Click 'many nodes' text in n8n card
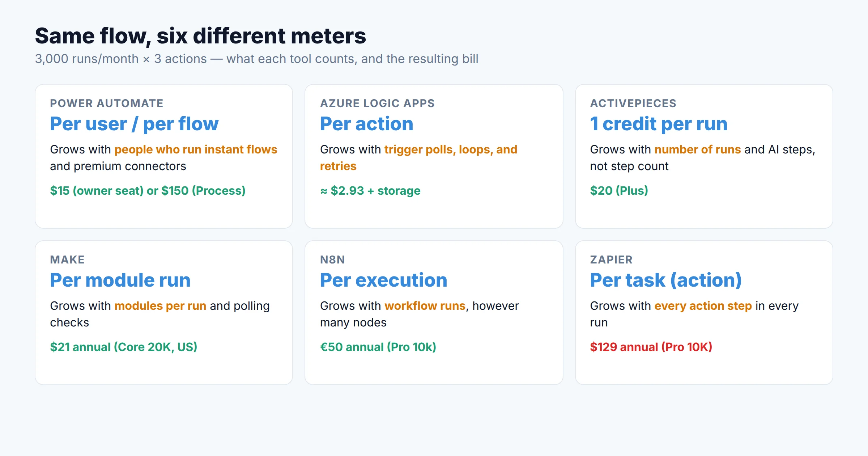The width and height of the screenshot is (868, 456). coord(353,322)
